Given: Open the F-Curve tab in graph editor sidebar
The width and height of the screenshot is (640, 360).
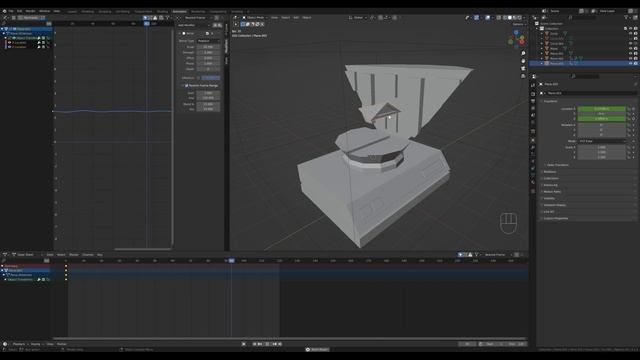Looking at the screenshot, I should point(227,29).
